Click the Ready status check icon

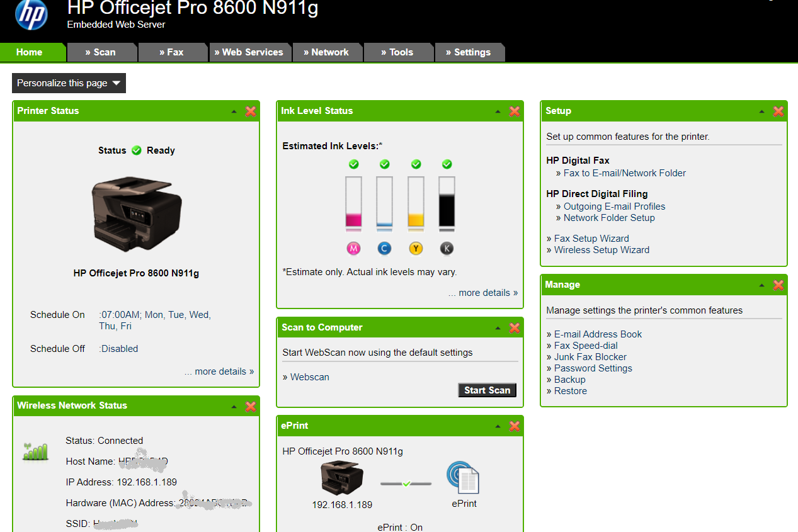(137, 150)
